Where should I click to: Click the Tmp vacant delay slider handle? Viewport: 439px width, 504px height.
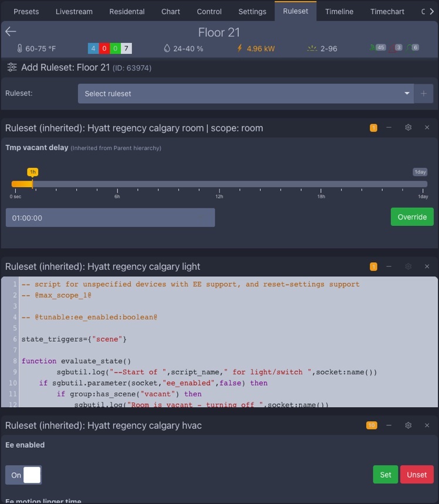tap(32, 184)
